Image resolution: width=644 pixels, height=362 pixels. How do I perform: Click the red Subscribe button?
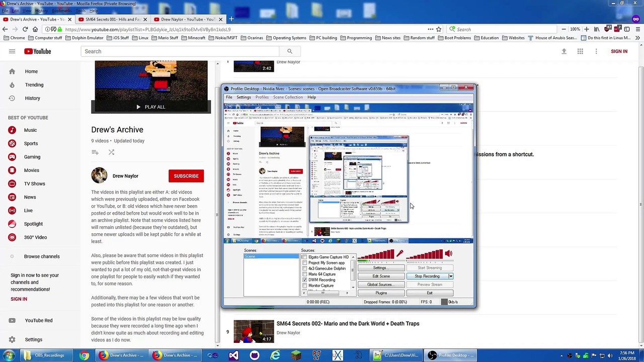click(186, 176)
